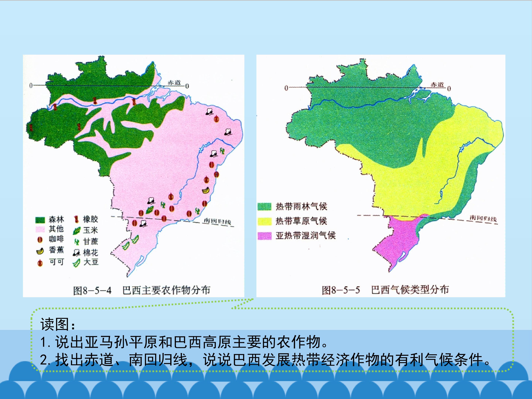Click question 1 about 亚马孙平原 crops
Screen dimensions: 532x399
click(184, 342)
